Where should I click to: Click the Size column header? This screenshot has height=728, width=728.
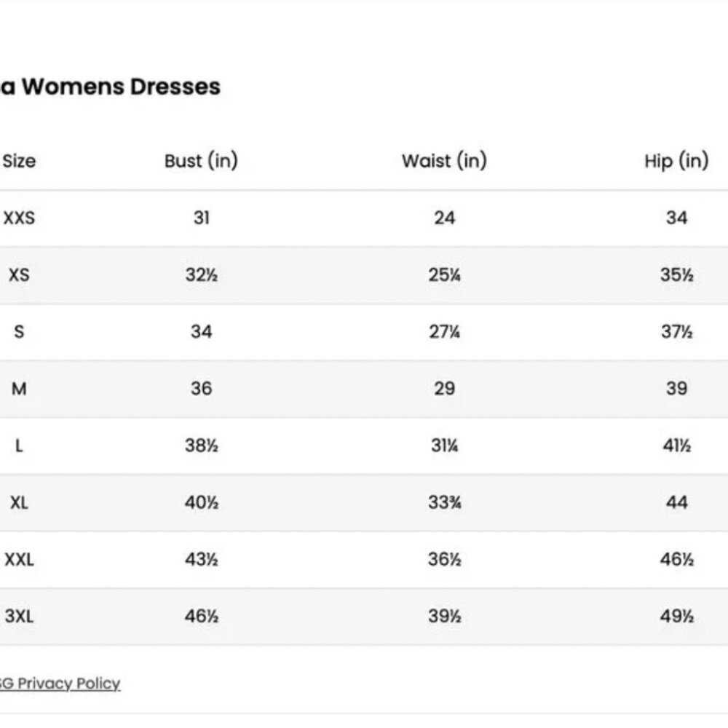tap(19, 161)
